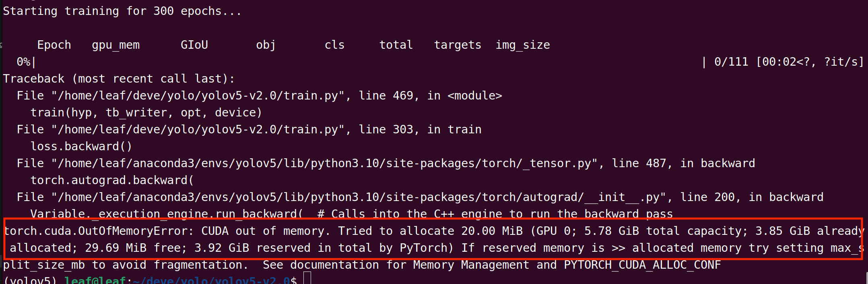Click the 'Traceback (most recent call last)' line
868x284 pixels.
(119, 79)
